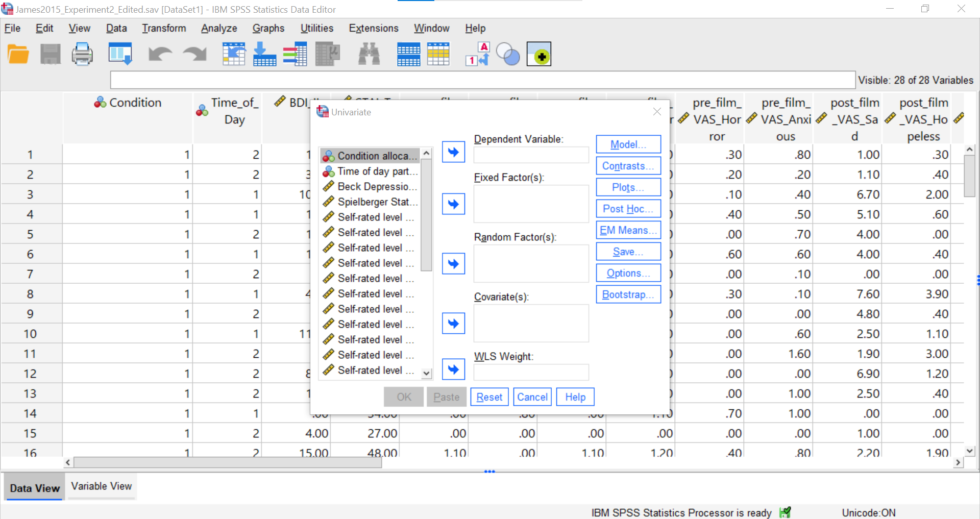Recall recently used dialogs icon
This screenshot has width=980, height=519.
[120, 54]
